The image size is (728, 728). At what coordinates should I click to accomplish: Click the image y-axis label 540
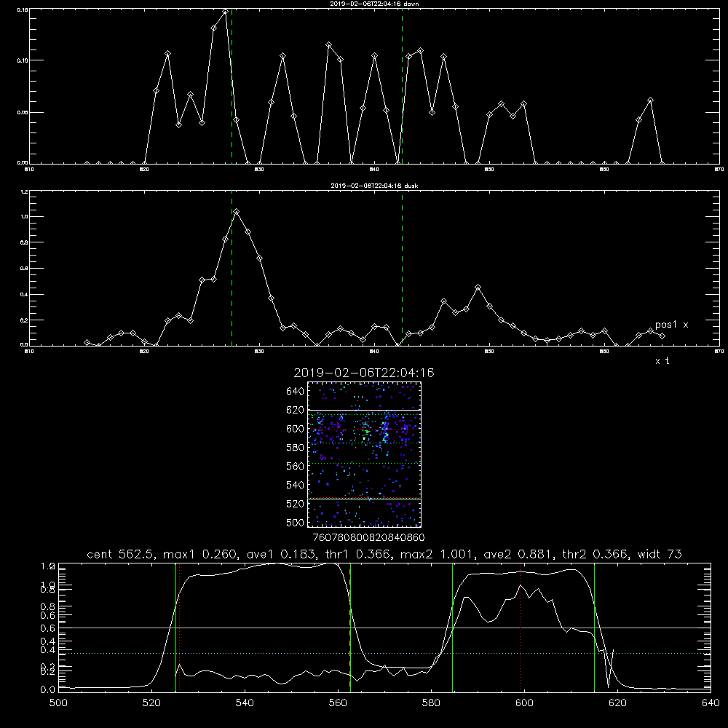click(296, 485)
